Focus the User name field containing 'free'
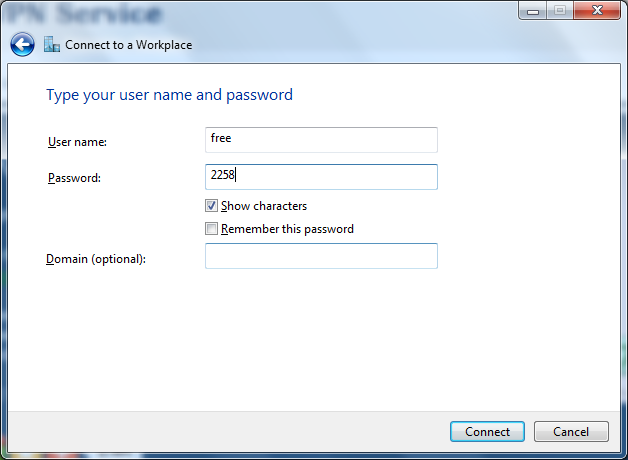The height and width of the screenshot is (460, 628). [x=321, y=140]
